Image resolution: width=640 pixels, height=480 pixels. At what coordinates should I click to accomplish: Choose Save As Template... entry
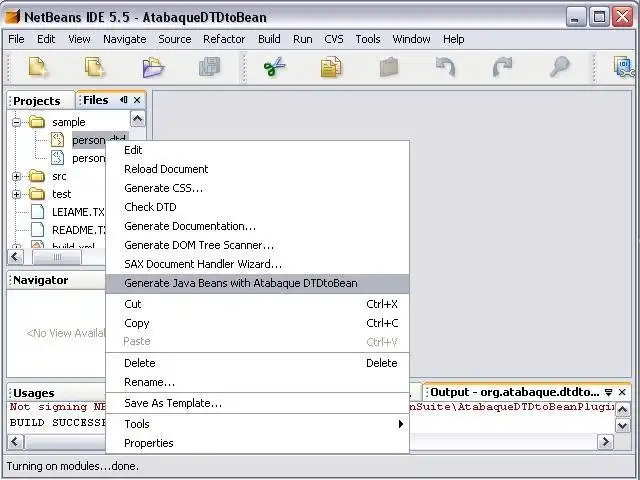[257, 403]
